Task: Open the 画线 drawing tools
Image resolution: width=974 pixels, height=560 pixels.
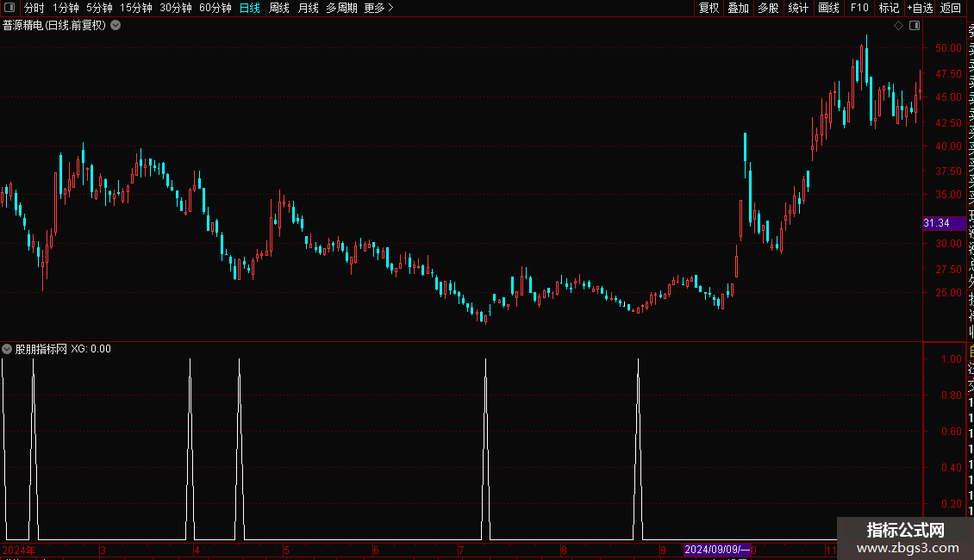Action: pos(828,8)
